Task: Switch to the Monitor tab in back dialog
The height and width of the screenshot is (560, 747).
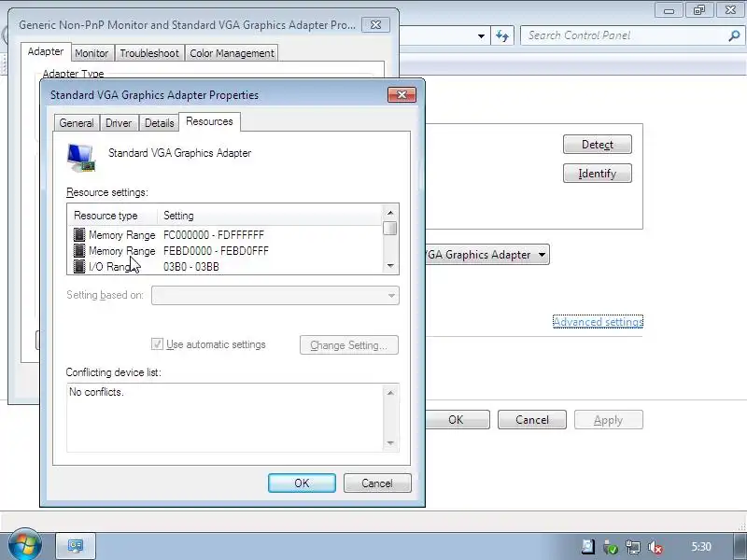Action: point(92,53)
